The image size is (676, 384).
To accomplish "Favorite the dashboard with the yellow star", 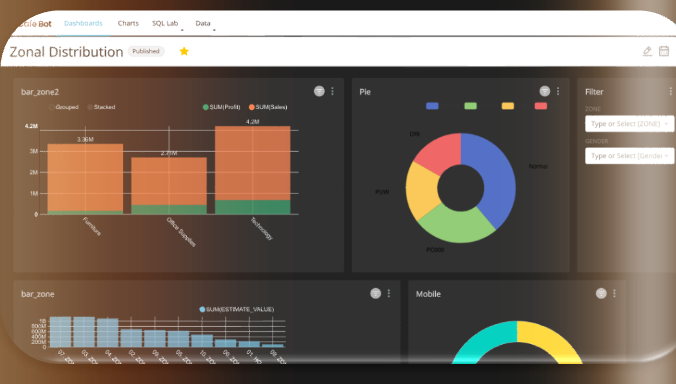I will [x=184, y=51].
